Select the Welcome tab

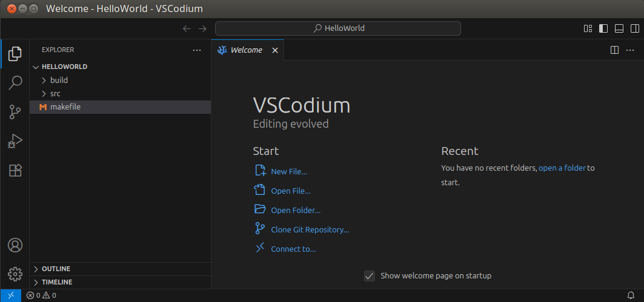point(247,50)
